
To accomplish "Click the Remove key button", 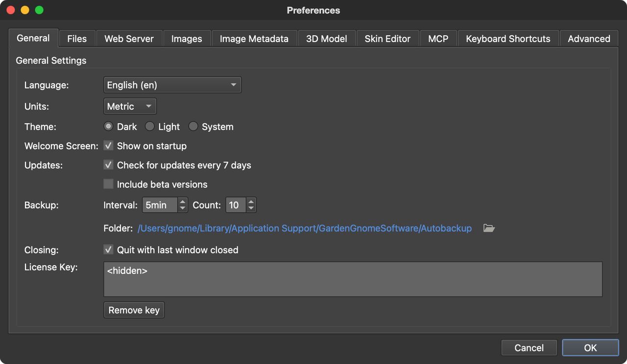I will (x=134, y=310).
